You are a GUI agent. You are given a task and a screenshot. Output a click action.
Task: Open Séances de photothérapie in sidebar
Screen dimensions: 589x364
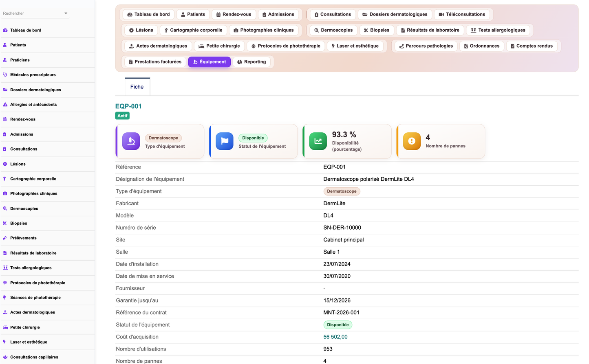point(35,298)
